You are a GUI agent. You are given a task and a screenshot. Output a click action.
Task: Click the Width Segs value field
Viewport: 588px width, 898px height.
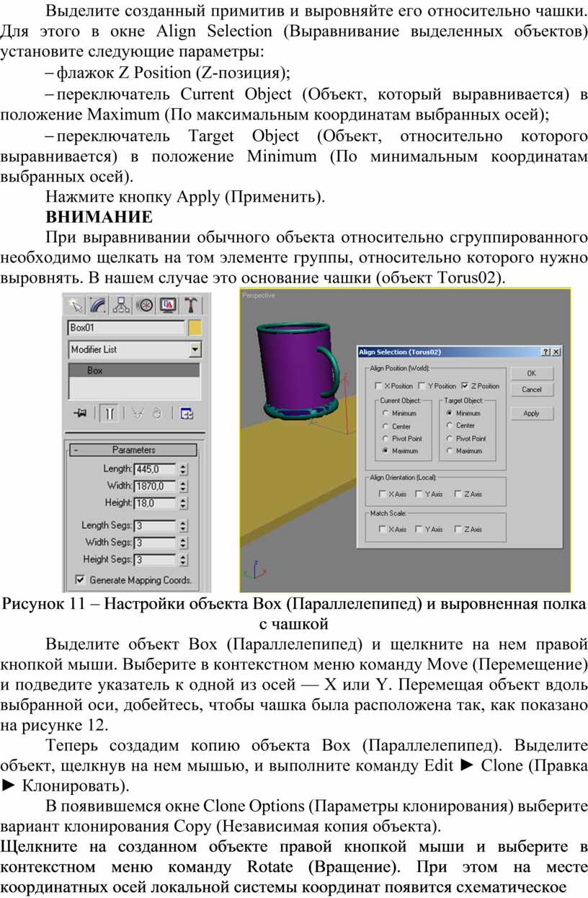[155, 542]
